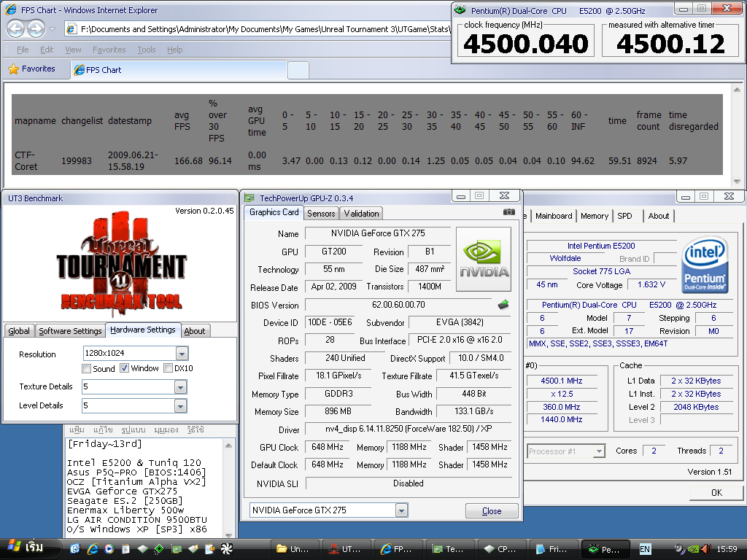Screen dimensions: 747x560
Task: Click Show Desktop quick launch icon
Action: tap(75, 549)
